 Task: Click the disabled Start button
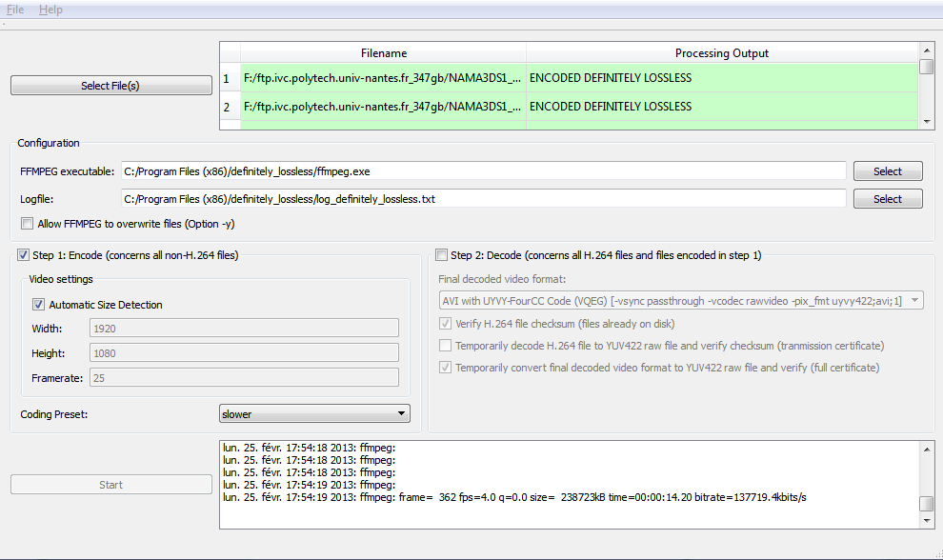(110, 485)
